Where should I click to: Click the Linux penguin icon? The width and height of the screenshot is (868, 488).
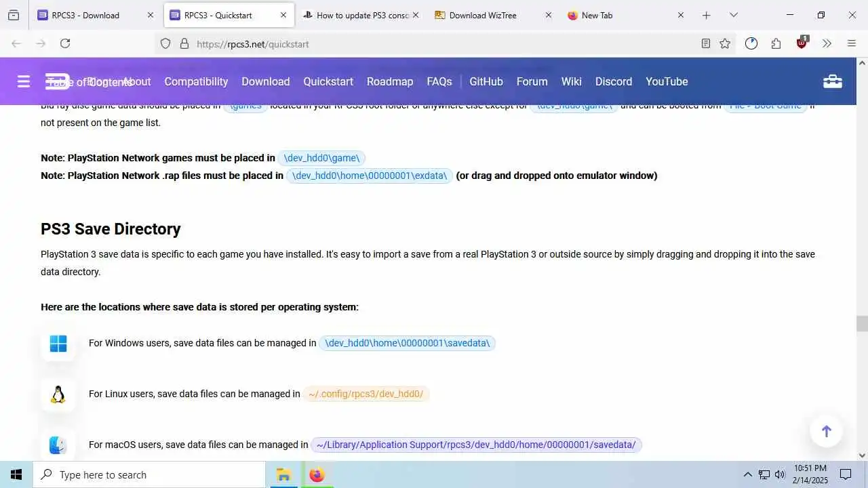pos(58,394)
